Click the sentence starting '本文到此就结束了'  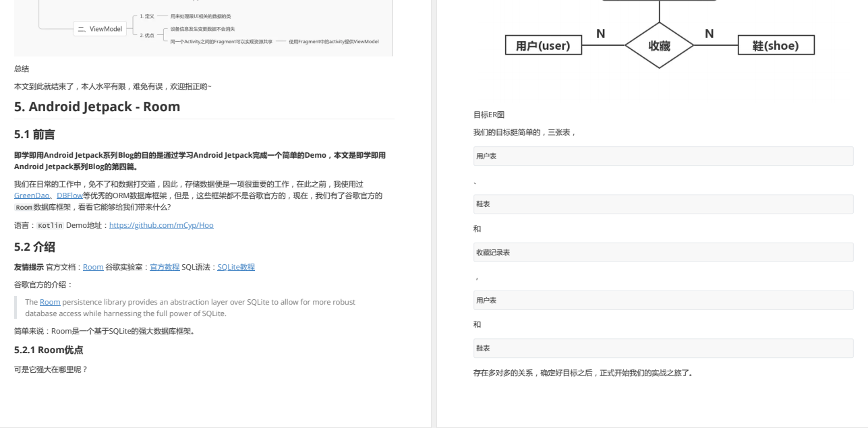113,86
